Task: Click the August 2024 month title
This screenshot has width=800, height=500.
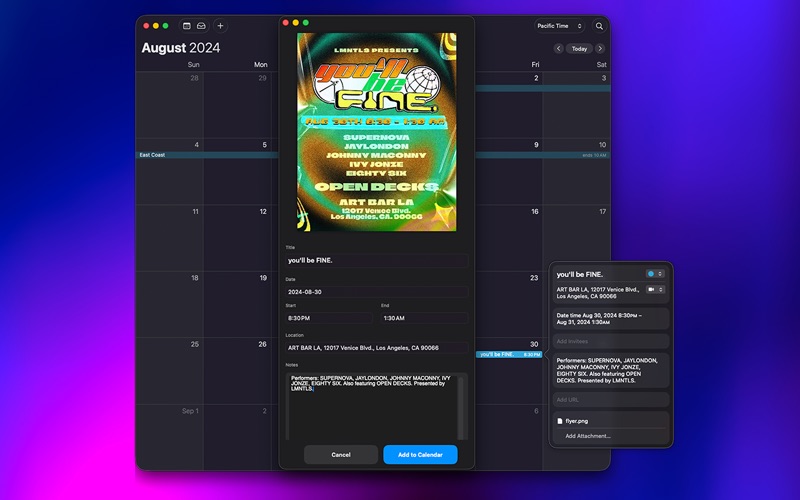Action: (181, 48)
